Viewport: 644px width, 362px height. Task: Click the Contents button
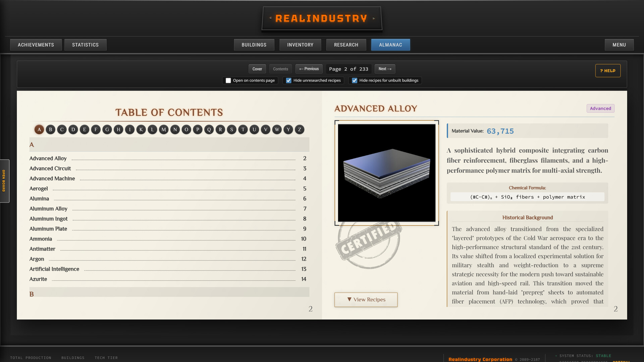pos(280,69)
